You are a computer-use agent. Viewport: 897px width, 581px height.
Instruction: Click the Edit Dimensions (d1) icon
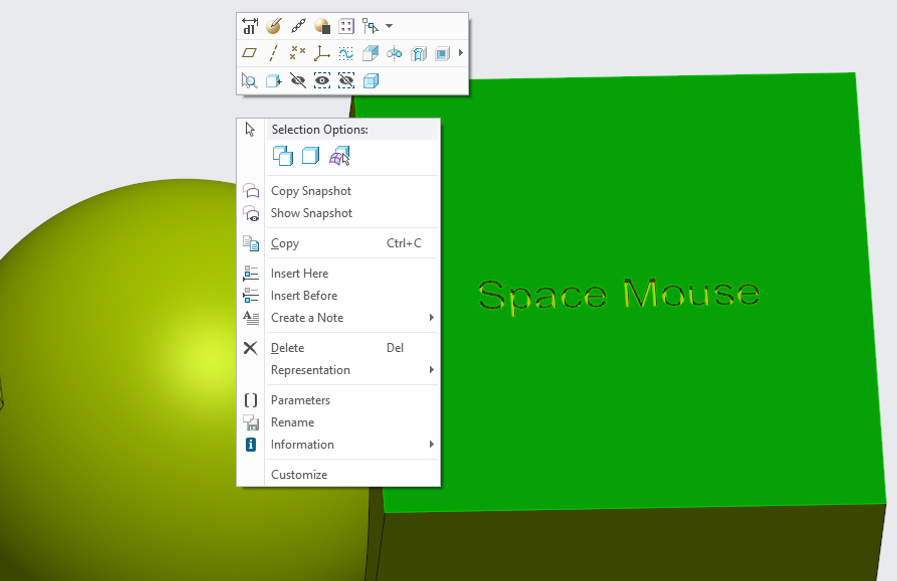coord(249,26)
